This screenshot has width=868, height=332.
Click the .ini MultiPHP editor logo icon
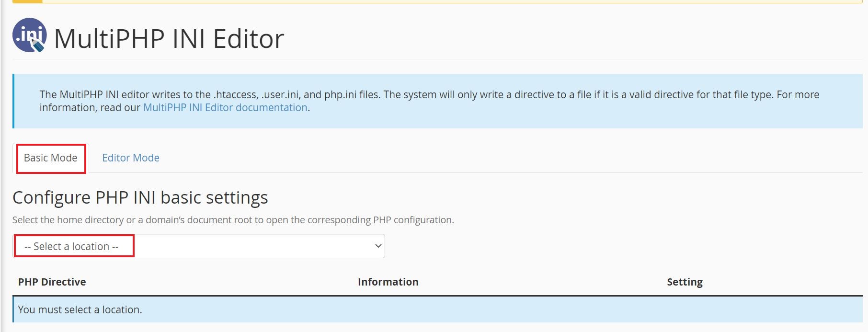click(x=30, y=35)
